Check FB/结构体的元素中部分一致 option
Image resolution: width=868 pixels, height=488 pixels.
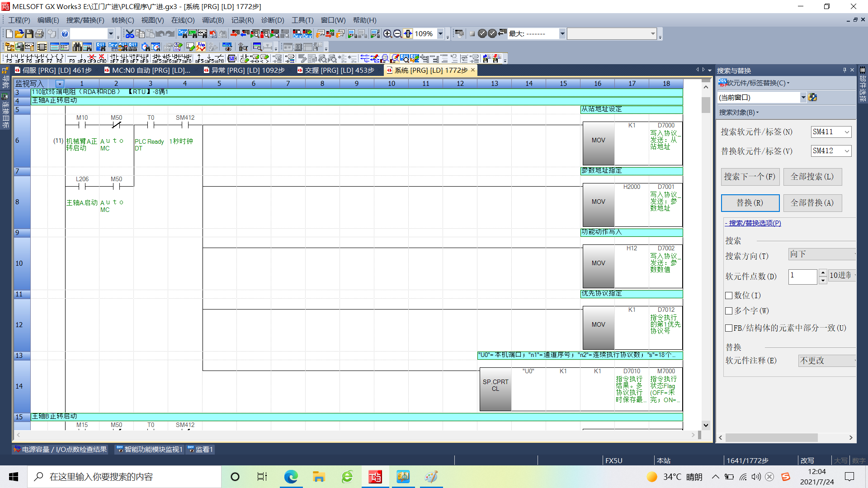pos(729,328)
